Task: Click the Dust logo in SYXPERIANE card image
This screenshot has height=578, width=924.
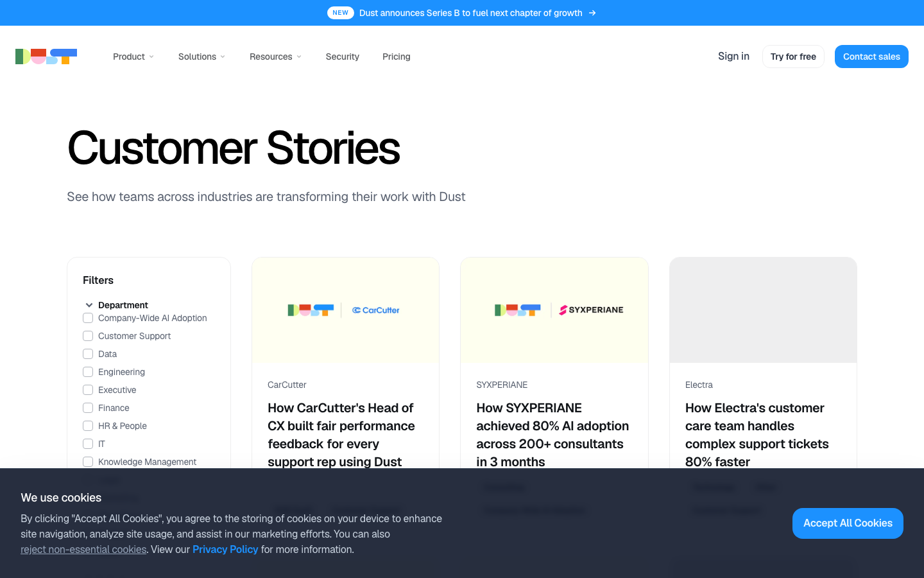Action: 518,310
